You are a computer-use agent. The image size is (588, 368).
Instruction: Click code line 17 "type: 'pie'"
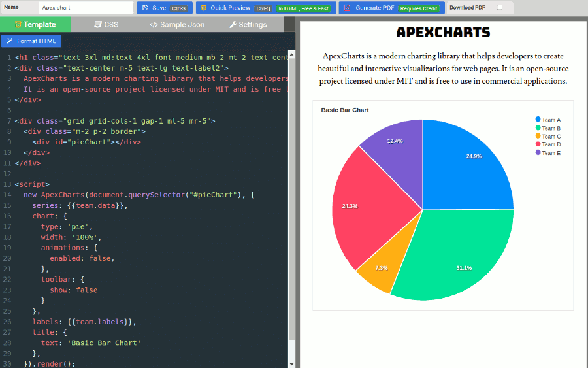click(67, 227)
